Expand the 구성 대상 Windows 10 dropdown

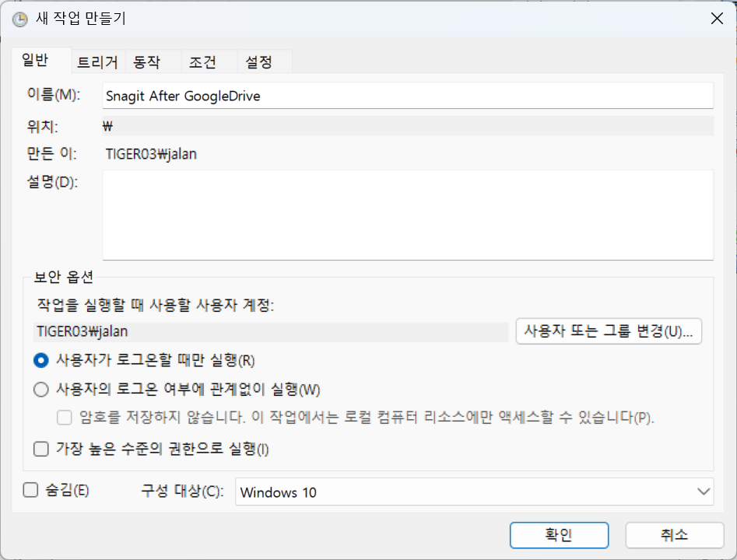click(x=474, y=492)
